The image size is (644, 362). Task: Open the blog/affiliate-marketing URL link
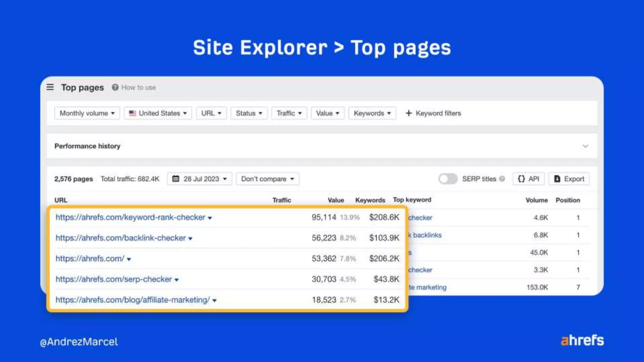tap(133, 300)
